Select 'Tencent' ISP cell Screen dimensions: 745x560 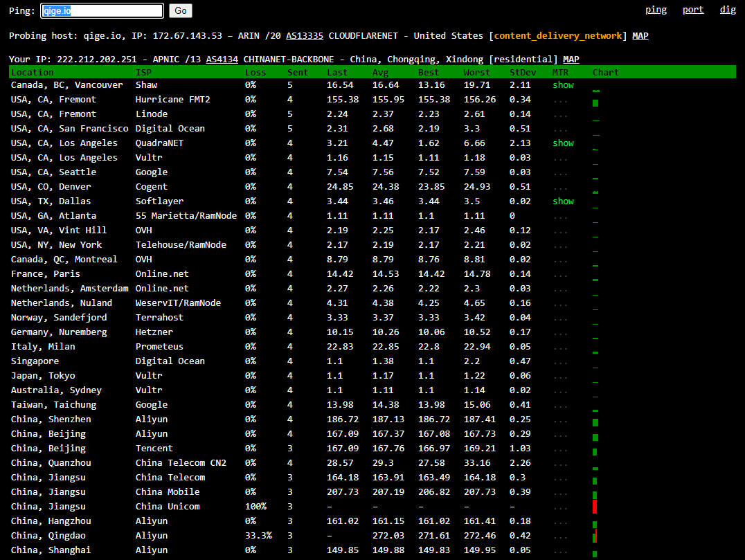click(x=154, y=449)
